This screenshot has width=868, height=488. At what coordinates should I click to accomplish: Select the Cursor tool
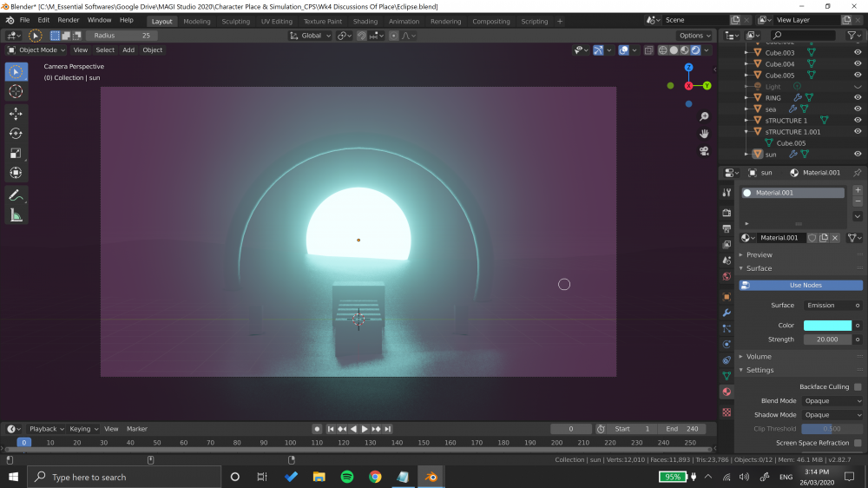16,91
